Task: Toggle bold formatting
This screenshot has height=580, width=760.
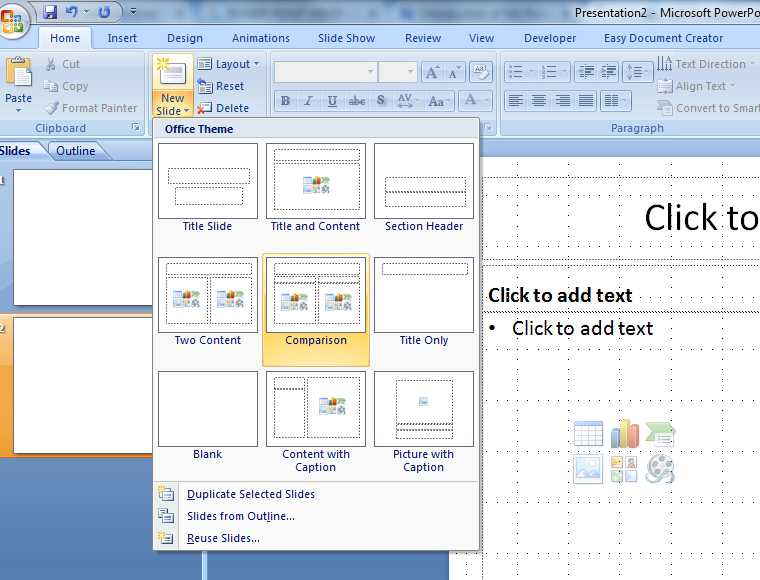Action: click(285, 101)
